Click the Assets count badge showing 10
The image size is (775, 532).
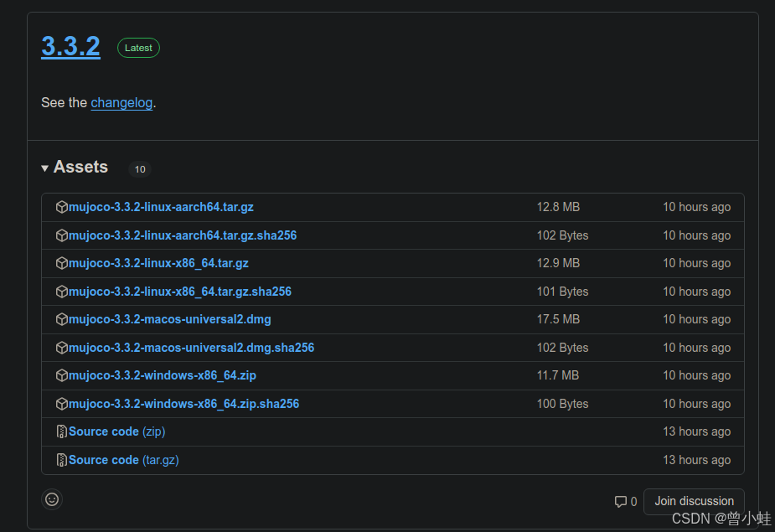[x=140, y=169]
